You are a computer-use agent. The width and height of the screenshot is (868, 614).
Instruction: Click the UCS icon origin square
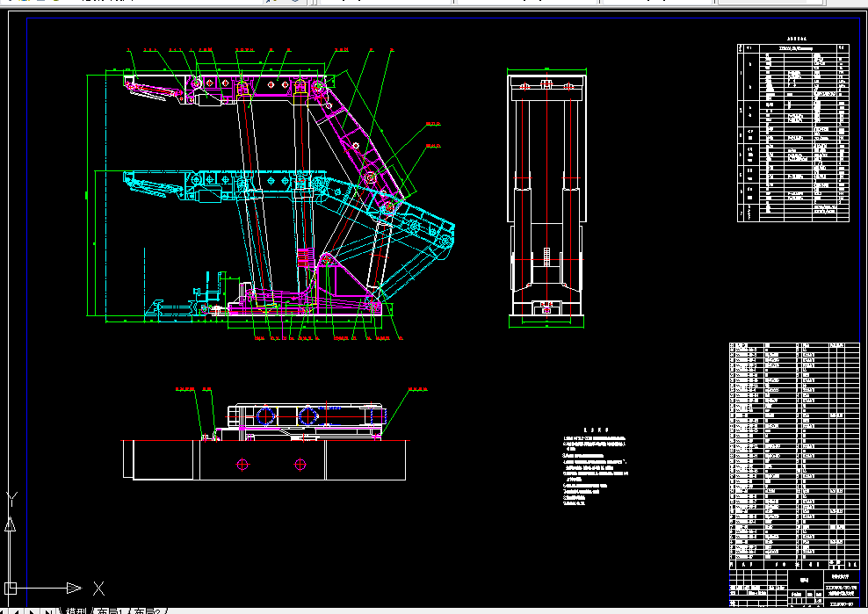click(11, 588)
